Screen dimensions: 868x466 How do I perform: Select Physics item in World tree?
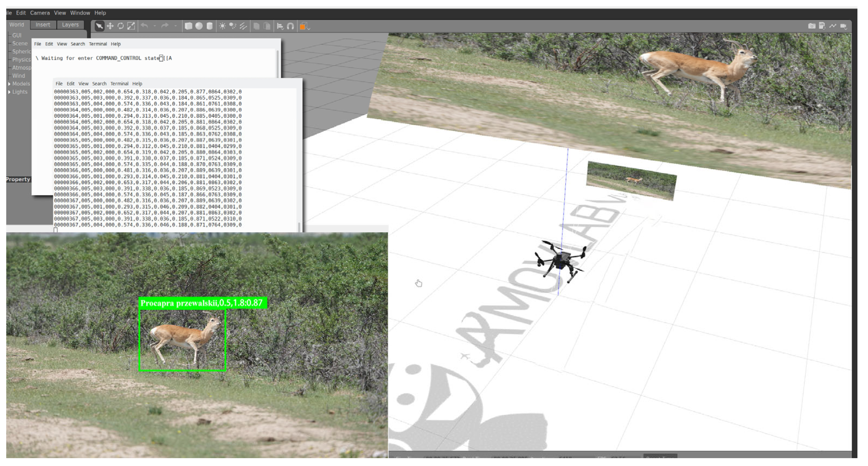click(x=21, y=60)
